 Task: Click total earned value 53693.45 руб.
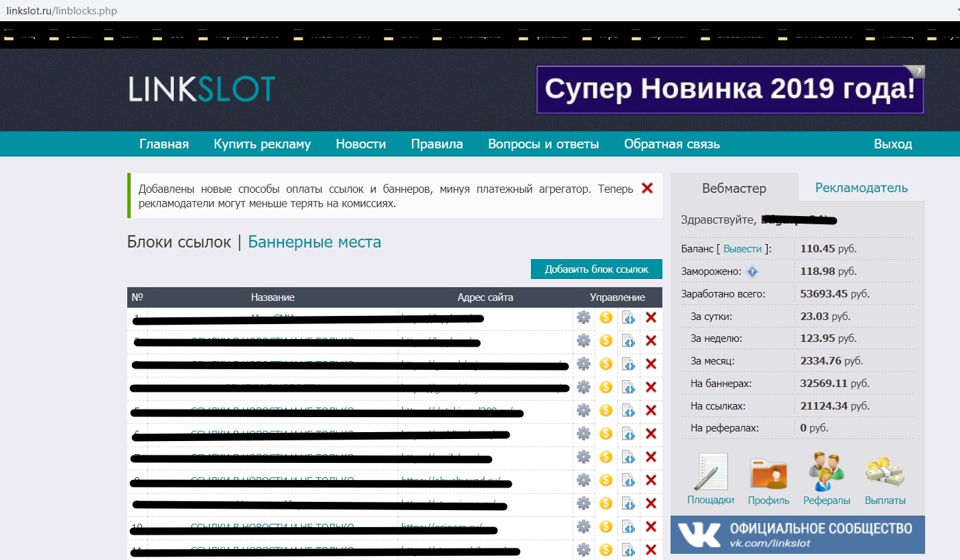835,294
